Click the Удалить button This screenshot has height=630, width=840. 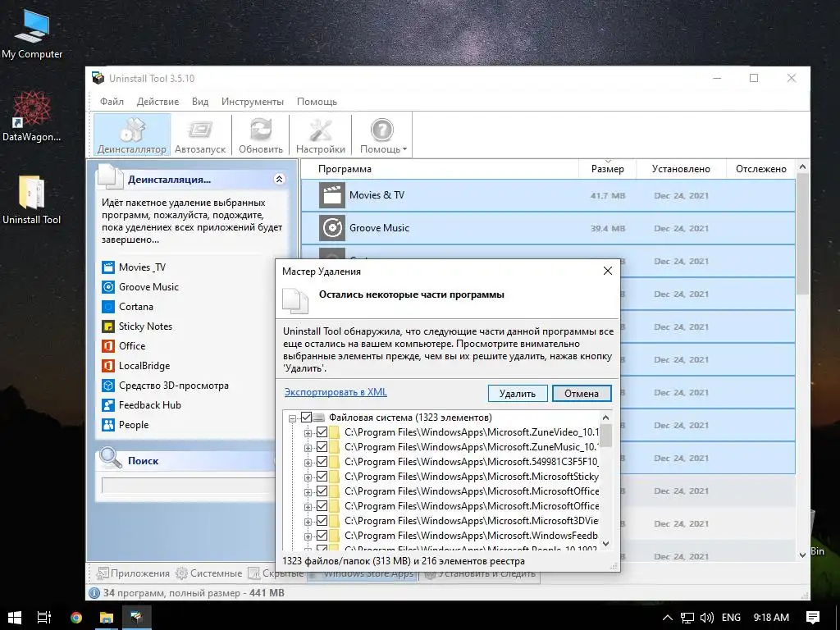coord(518,393)
